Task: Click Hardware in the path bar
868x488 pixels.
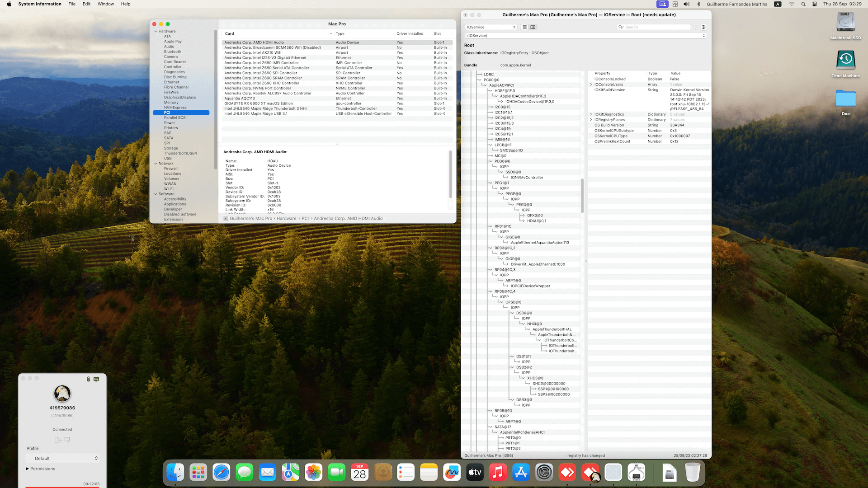Action: [x=286, y=219]
